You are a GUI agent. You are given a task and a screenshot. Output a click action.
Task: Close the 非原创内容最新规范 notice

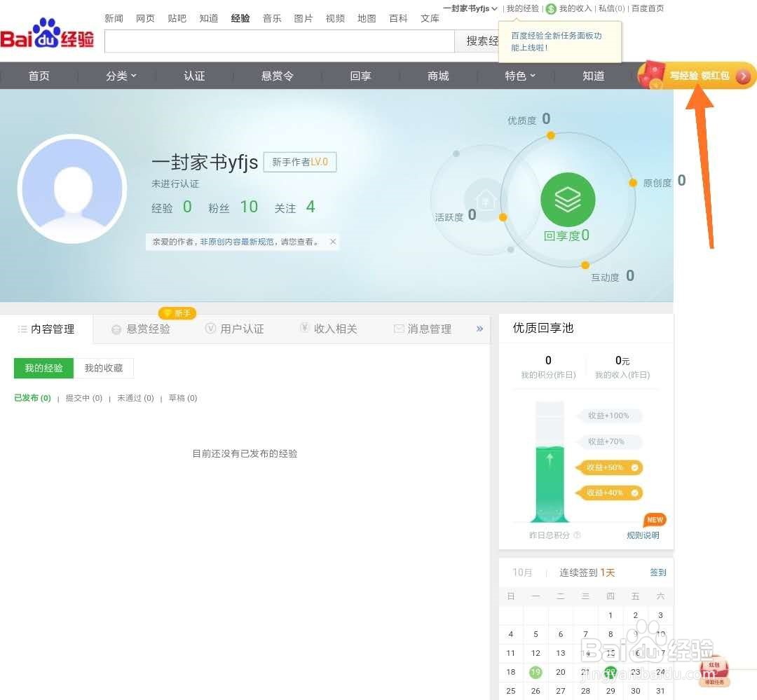(x=333, y=241)
